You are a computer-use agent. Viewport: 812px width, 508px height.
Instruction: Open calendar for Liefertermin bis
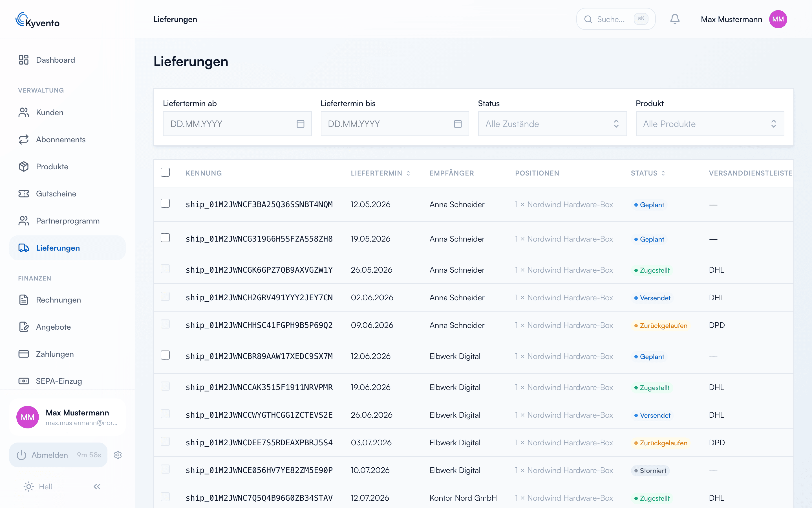[x=458, y=124]
